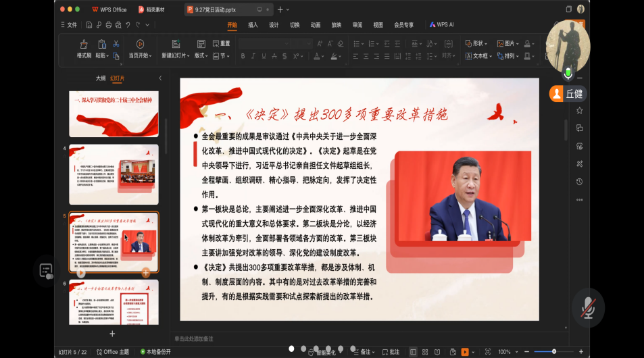644x358 pixels.
Task: Start slideshow from current slide (当页开始)
Action: click(x=139, y=45)
